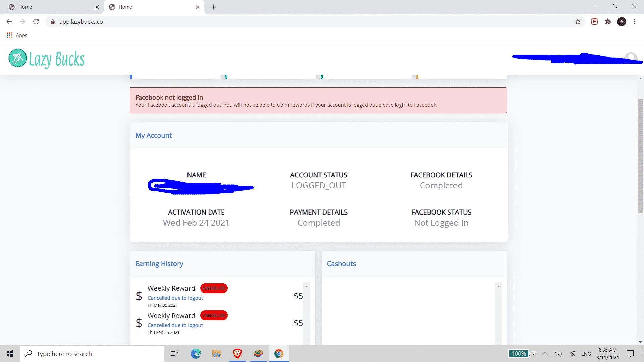Click the padlock site info icon

click(53, 22)
